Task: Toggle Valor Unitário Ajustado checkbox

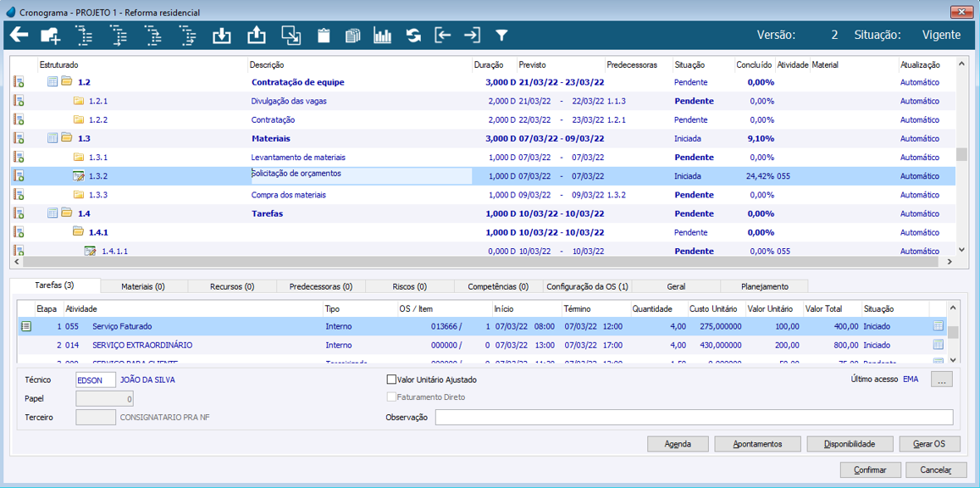Action: point(391,380)
